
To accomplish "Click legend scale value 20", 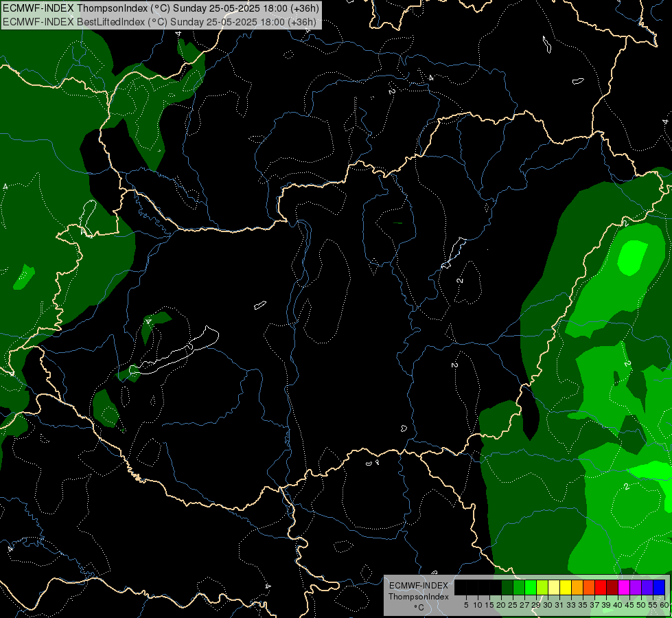I will (x=502, y=605).
